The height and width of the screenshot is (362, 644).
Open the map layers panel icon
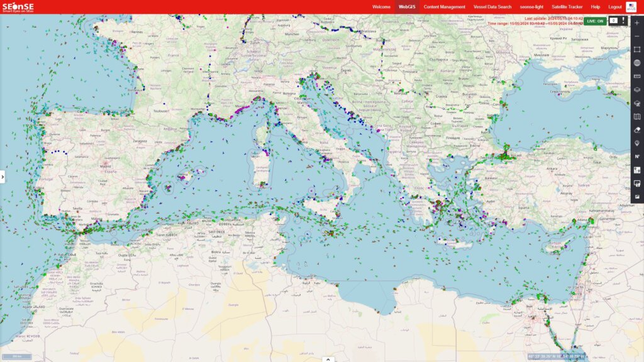coord(637,90)
